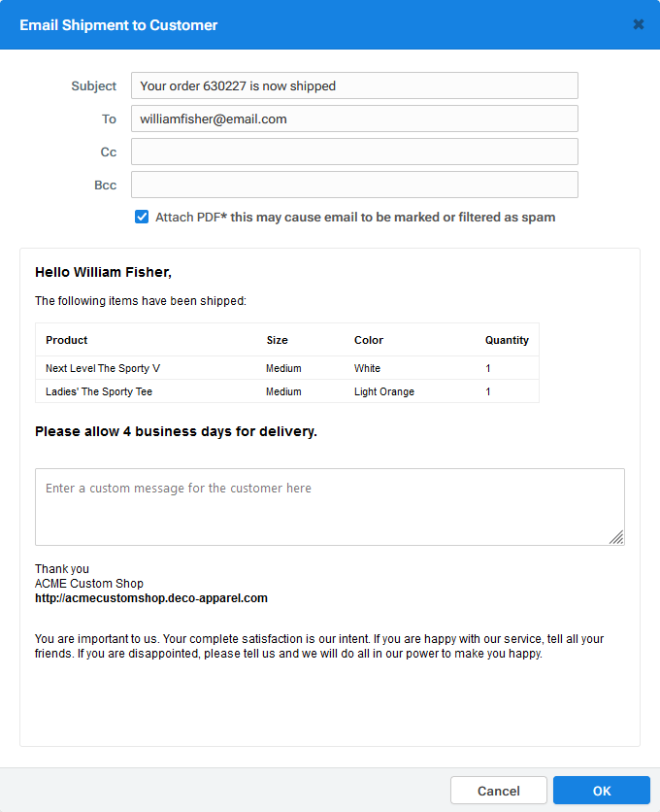Click the White color link
The width and height of the screenshot is (660, 812).
367,368
